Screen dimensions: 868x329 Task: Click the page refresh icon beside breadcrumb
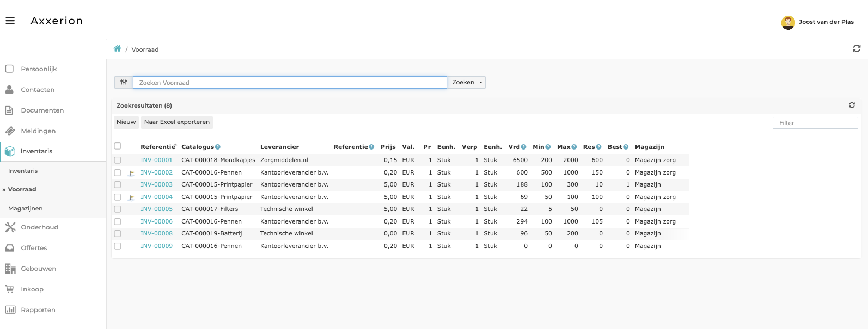[857, 48]
